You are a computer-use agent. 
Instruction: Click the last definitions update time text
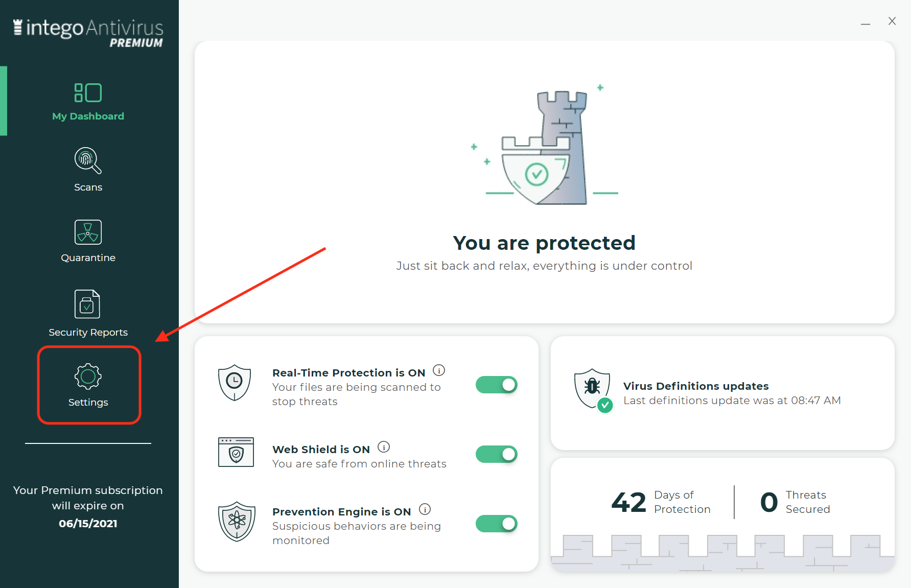pos(732,401)
